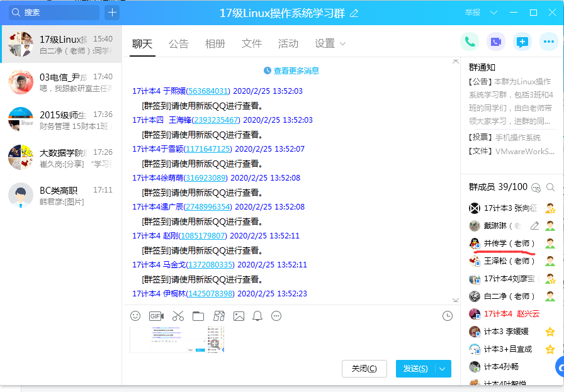This screenshot has height=392, width=564.
Task: Click the pencil icon to edit group name
Action: [354, 13]
